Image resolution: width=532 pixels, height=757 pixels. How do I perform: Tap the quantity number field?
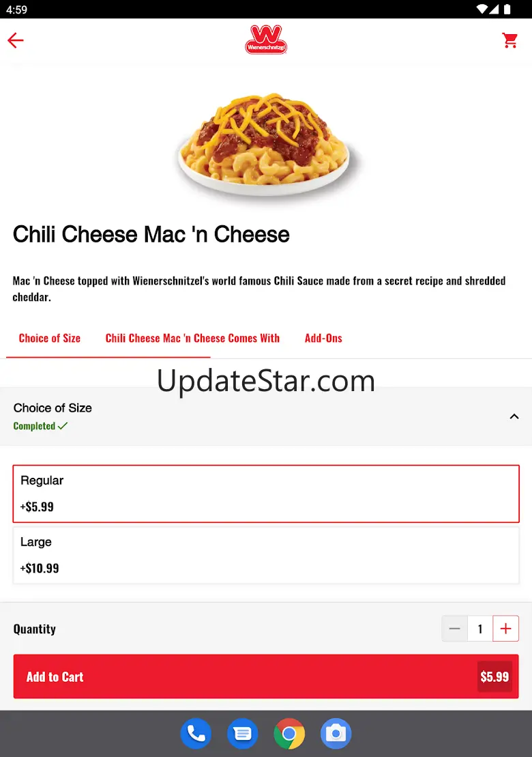pos(480,629)
